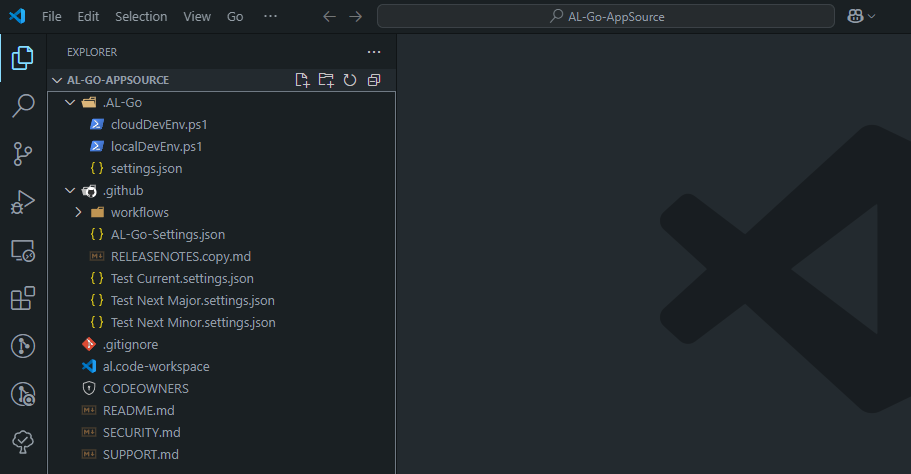Go back with the left arrow
Screen dimensions: 911x474
329,17
